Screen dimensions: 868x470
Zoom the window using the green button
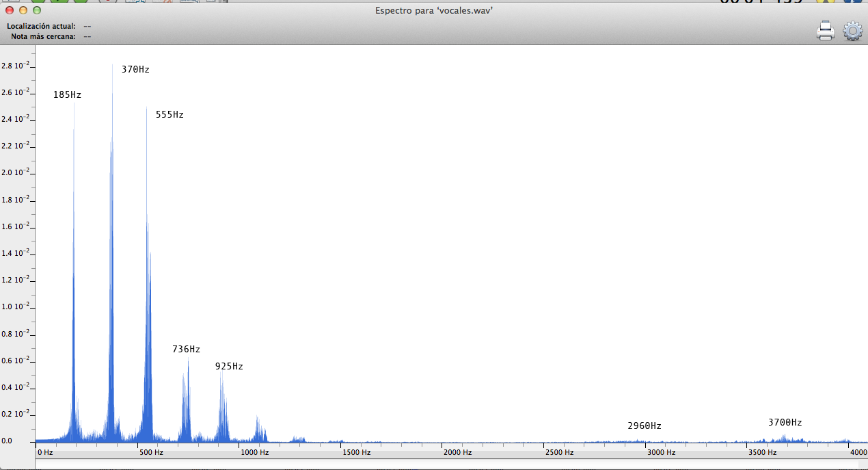37,10
